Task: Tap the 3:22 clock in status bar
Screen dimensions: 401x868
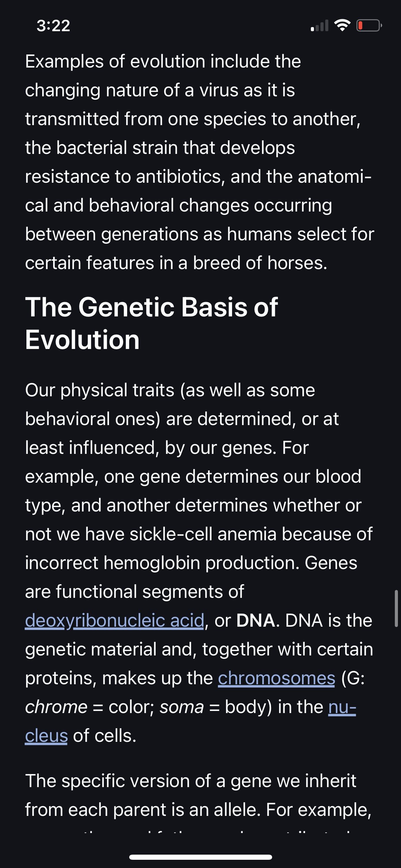Action: tap(53, 26)
